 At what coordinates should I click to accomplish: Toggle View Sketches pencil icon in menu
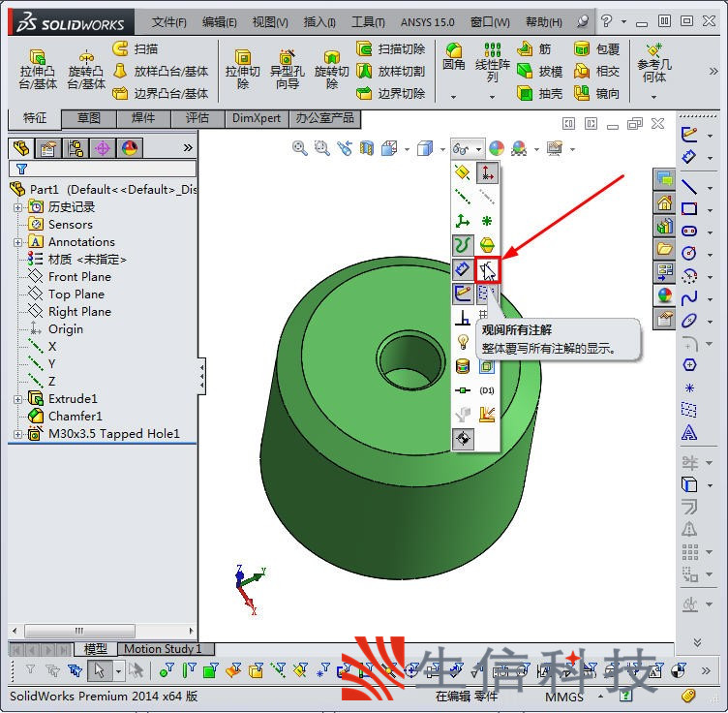coord(463,294)
